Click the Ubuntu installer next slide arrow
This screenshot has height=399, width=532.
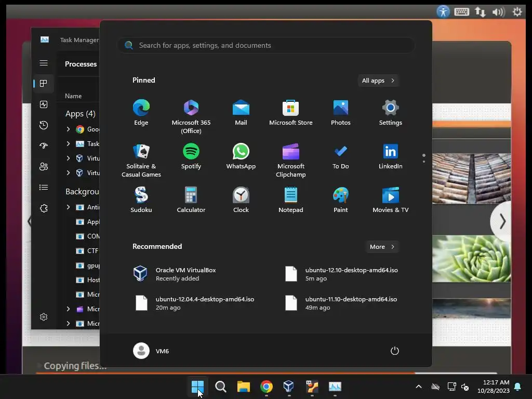point(502,221)
